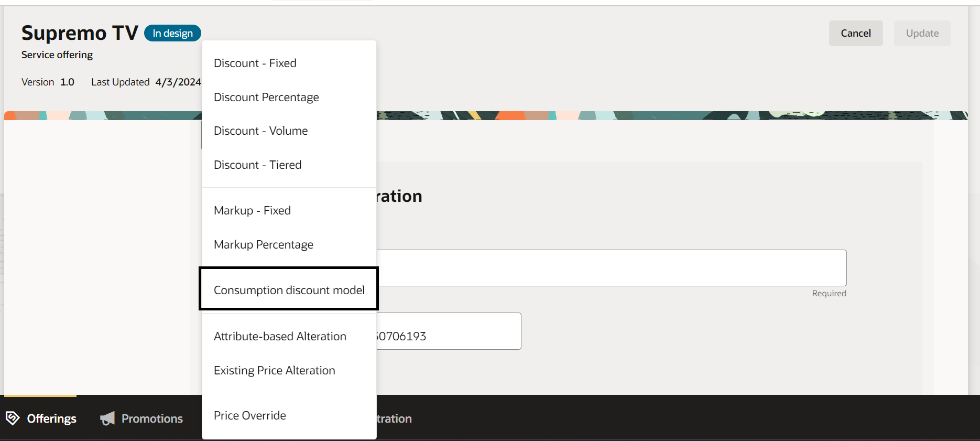Switch to the Promotions tab
The width and height of the screenshot is (980, 441).
[141, 418]
